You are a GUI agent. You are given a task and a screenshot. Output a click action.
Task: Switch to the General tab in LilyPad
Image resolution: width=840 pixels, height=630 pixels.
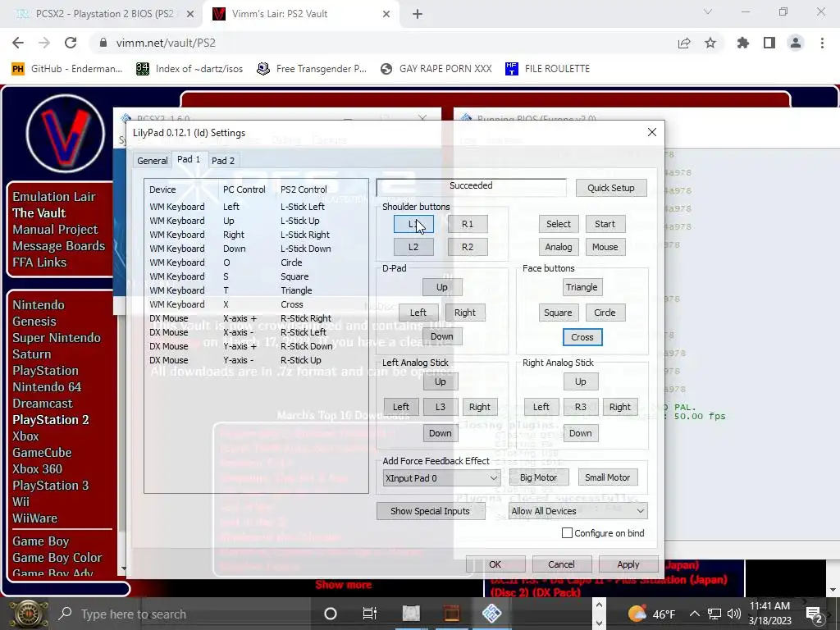click(152, 161)
